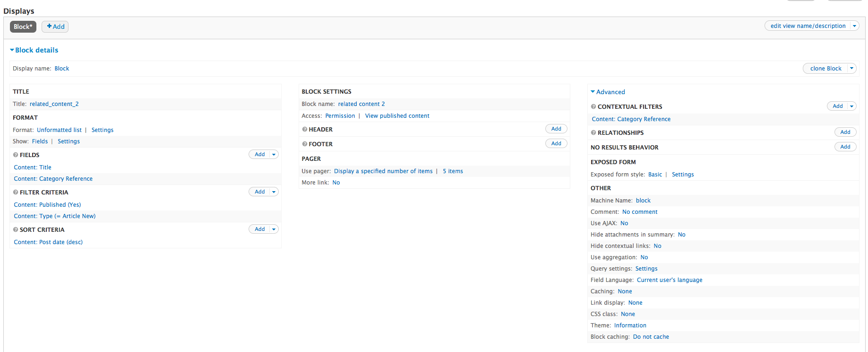Change Use AJAX No setting

point(624,223)
